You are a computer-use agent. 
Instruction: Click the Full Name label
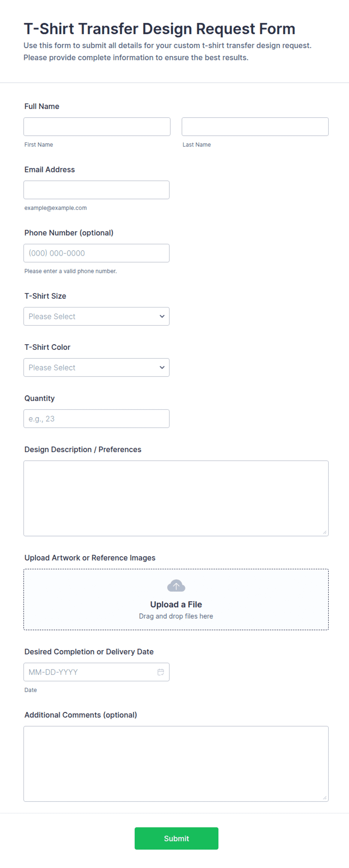point(42,106)
